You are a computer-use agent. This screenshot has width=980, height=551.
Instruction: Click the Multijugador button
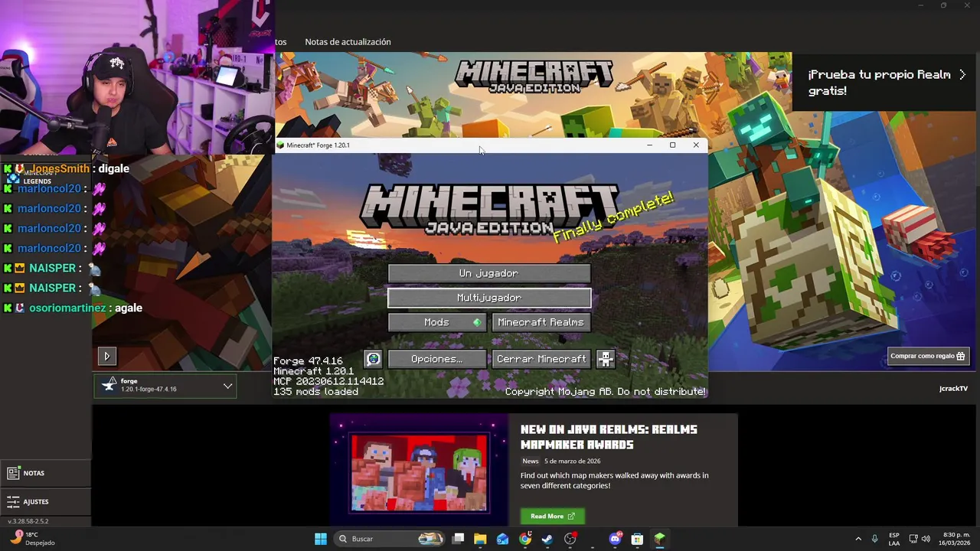click(489, 298)
